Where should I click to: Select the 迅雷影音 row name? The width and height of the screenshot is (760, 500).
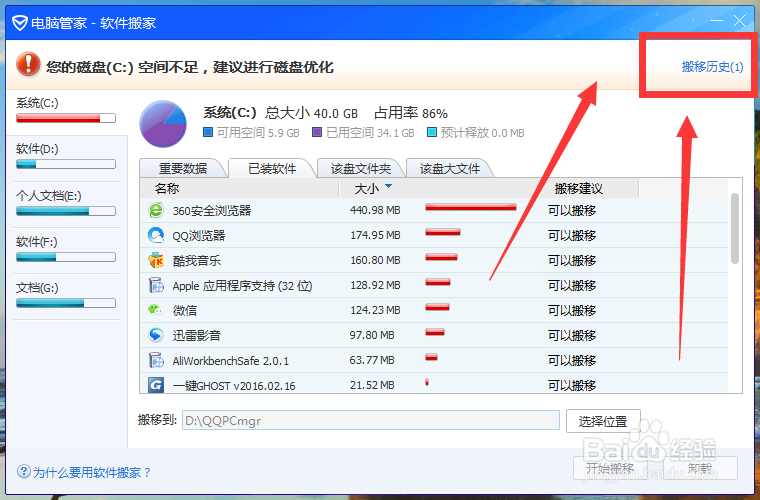click(x=197, y=336)
